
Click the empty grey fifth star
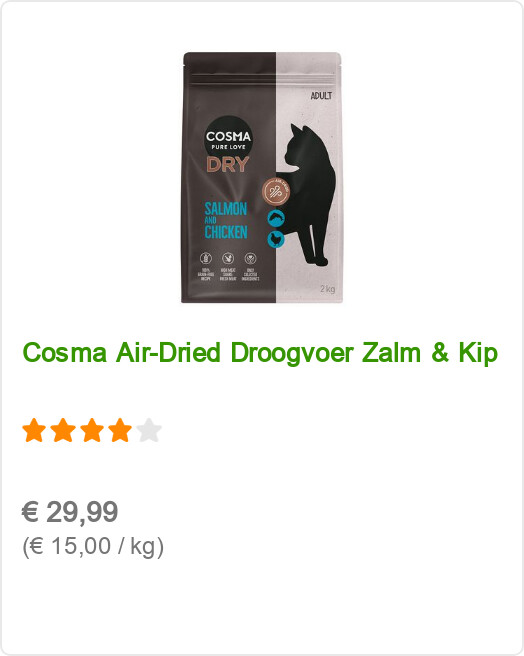click(149, 430)
